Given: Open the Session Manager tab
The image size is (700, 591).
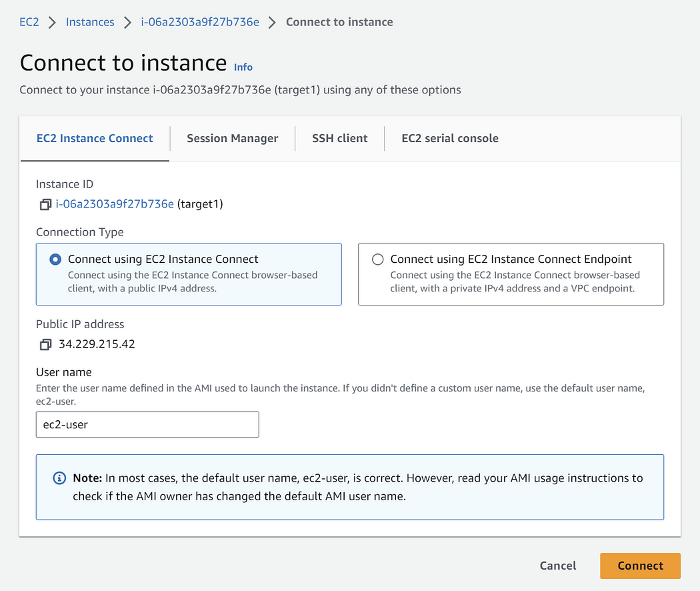Looking at the screenshot, I should click(x=232, y=139).
